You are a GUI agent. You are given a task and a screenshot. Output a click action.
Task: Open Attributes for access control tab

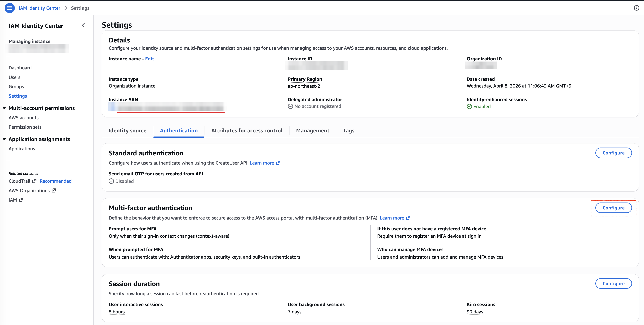click(247, 131)
